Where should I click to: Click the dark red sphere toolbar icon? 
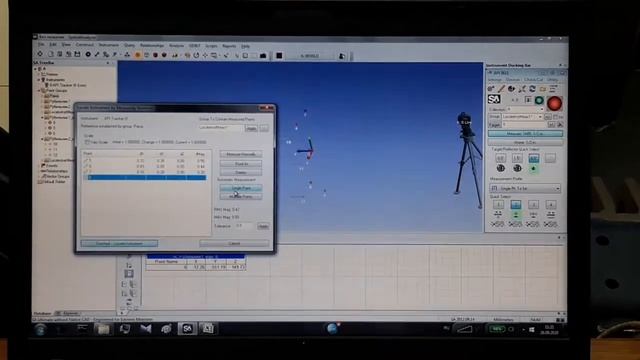156,55
